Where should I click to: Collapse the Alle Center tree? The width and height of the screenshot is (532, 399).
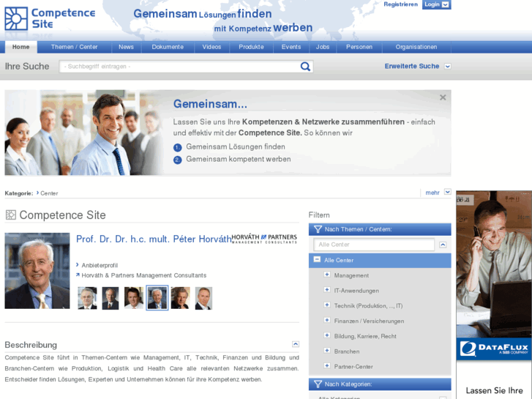pyautogui.click(x=317, y=259)
